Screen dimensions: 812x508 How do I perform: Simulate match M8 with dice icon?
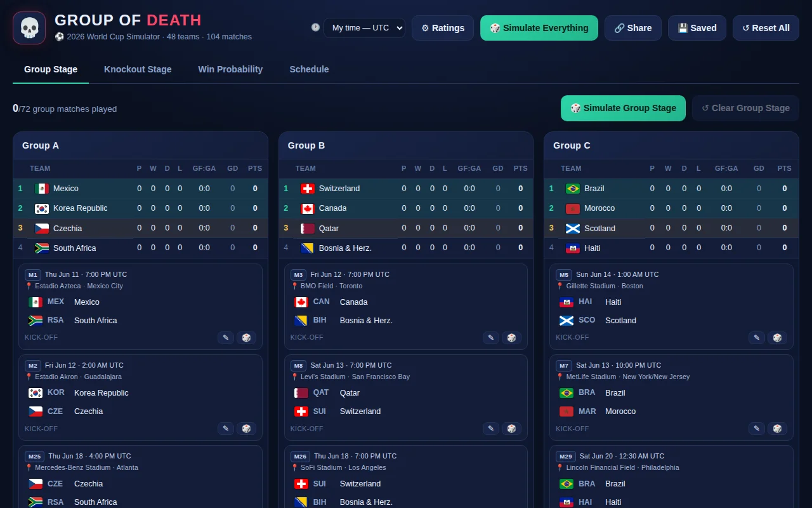coord(512,429)
